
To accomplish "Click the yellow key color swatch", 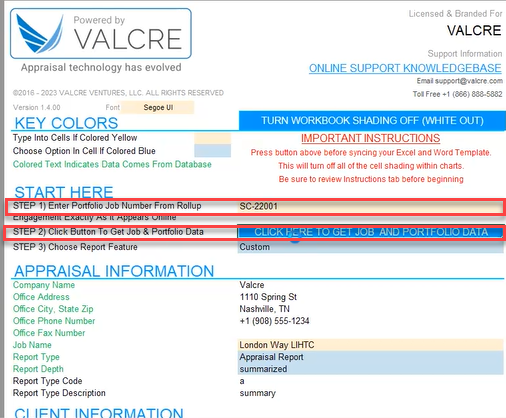I will click(213, 138).
